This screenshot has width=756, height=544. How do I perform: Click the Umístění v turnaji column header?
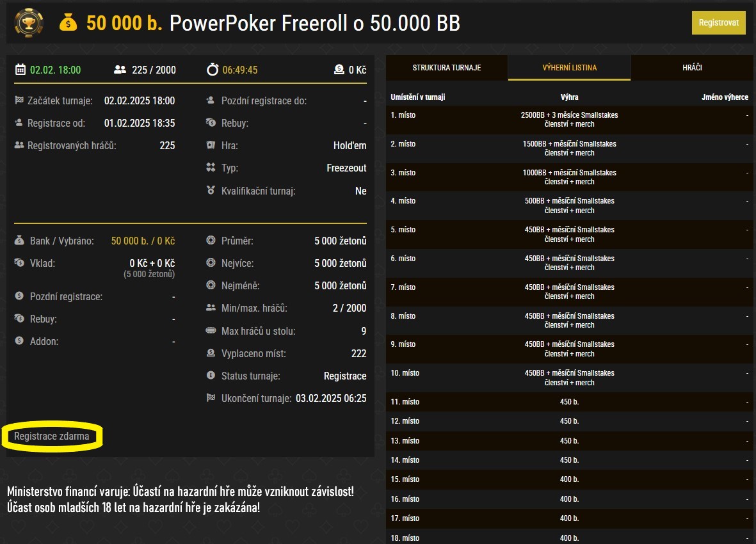pos(417,97)
